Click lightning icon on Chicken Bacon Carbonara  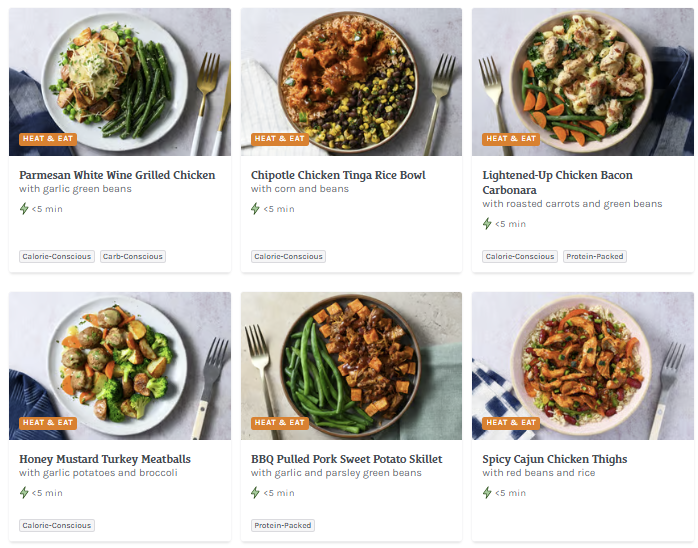(488, 224)
